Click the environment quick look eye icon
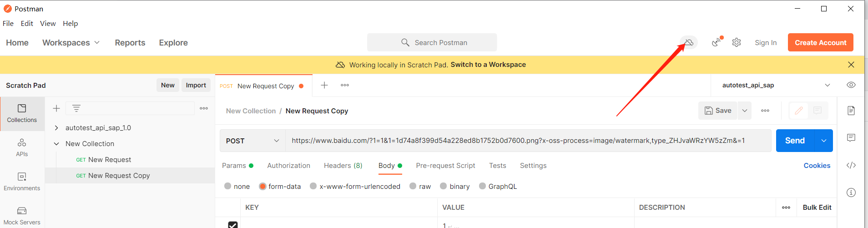 click(851, 85)
